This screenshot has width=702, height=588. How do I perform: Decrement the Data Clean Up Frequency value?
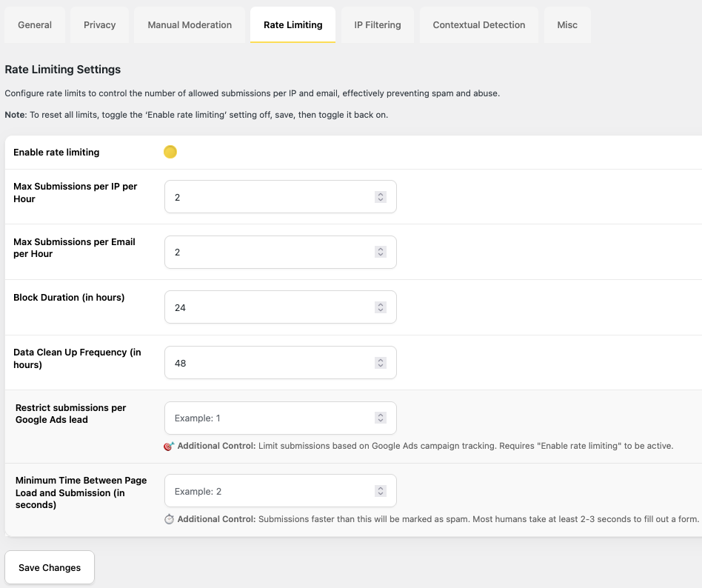[381, 365]
